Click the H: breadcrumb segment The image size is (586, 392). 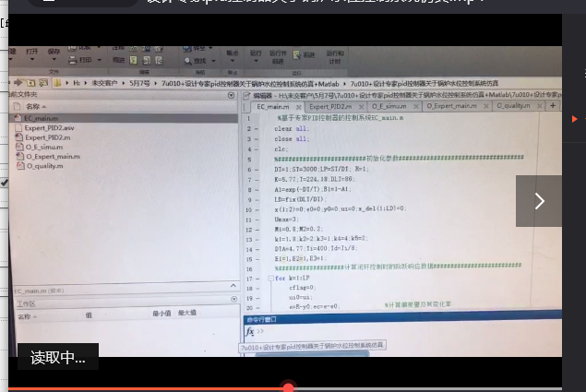77,83
